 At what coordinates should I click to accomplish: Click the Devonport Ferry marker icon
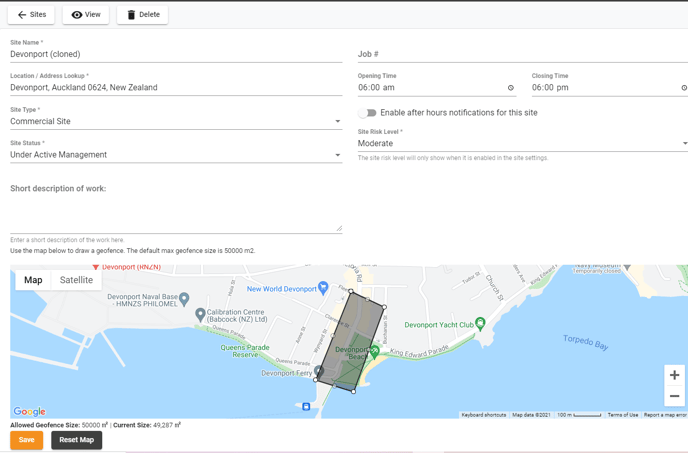pyautogui.click(x=319, y=371)
